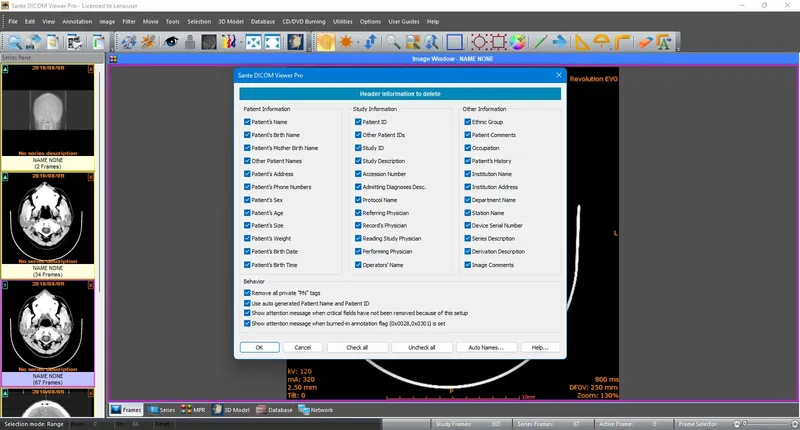Select the sun brightness/contrast tool
800x430 pixels.
pyautogui.click(x=346, y=42)
